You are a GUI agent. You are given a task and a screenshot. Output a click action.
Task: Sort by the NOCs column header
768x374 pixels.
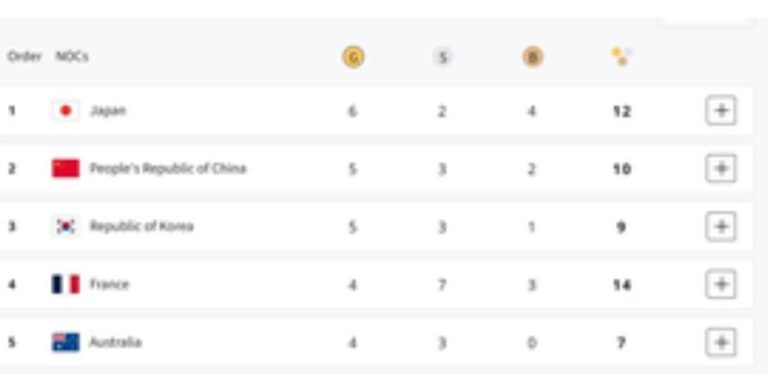click(x=72, y=57)
